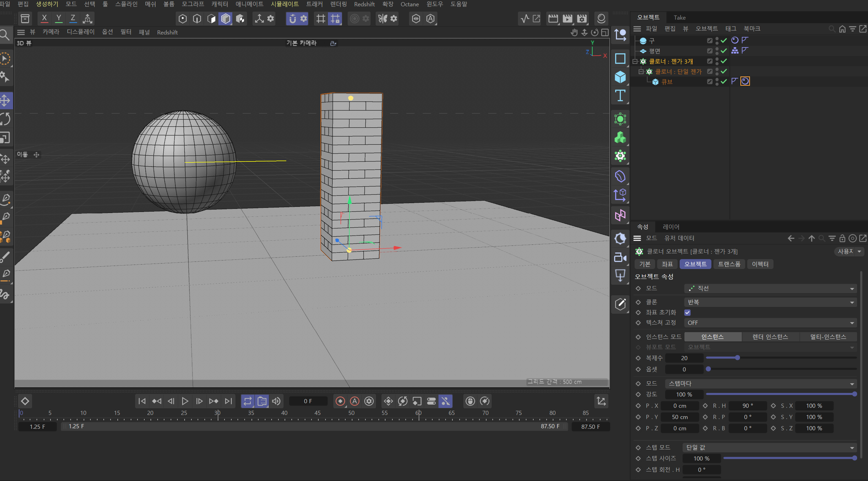Collapse the 클로너 : 젠가 3개 tree node
Viewport: 868px width, 481px height.
point(635,61)
